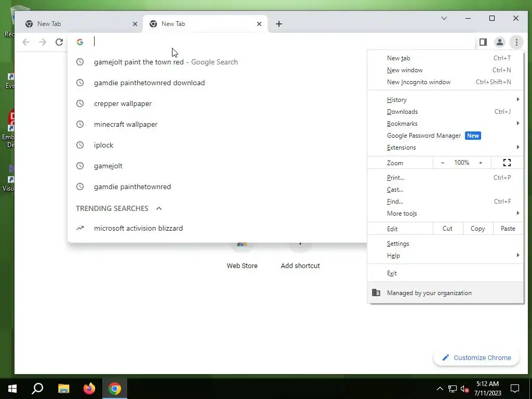
Task: Select suggestion gamdie painthetownred
Action: pos(217,187)
